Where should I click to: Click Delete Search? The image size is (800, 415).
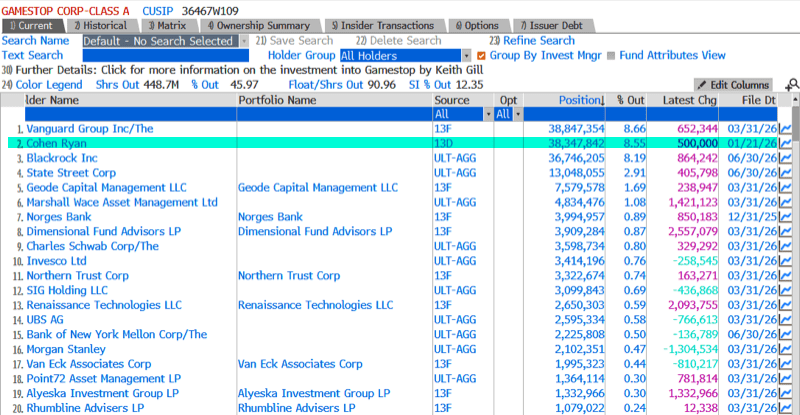398,41
